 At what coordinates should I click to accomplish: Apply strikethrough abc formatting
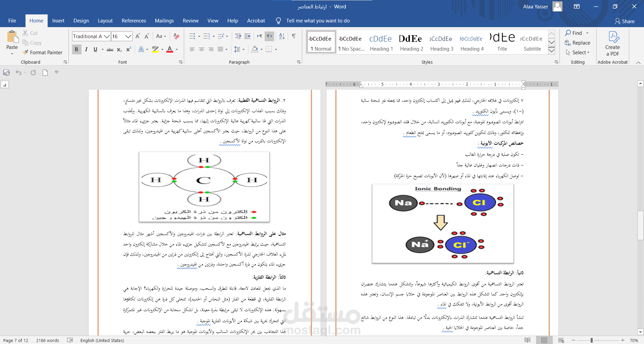click(x=110, y=50)
